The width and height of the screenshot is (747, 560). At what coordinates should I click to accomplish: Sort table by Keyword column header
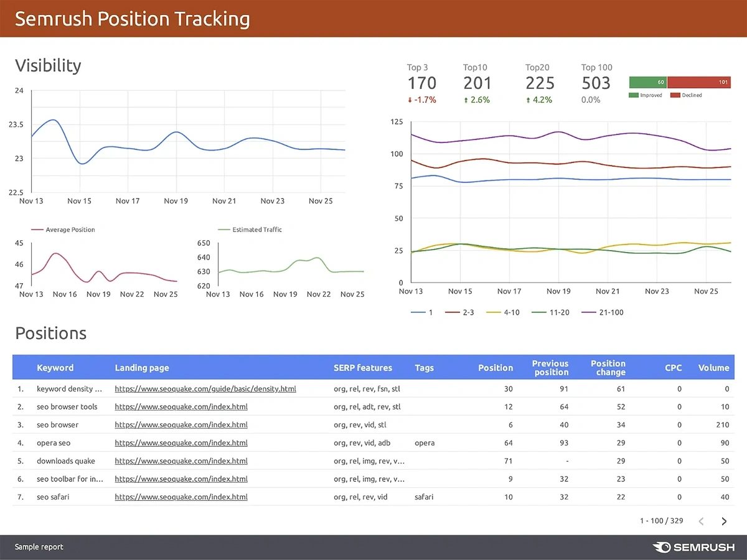click(55, 368)
